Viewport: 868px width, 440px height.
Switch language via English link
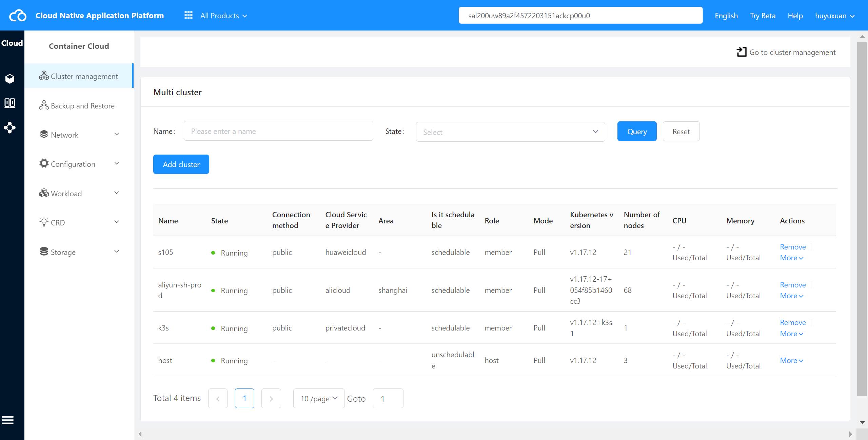[726, 16]
